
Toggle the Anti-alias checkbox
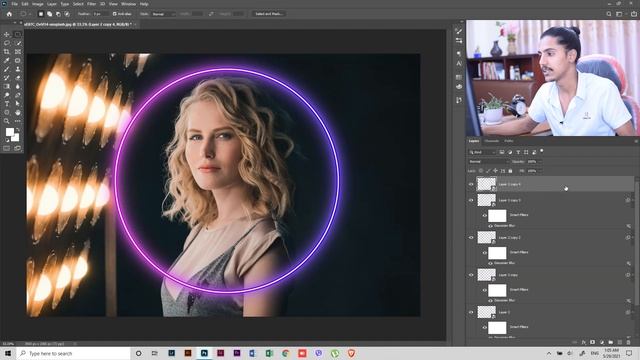[x=115, y=14]
